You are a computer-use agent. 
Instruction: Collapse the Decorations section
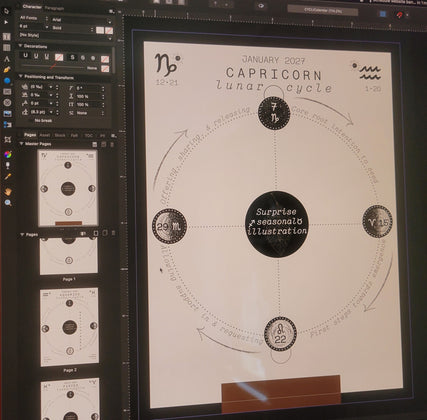[20, 46]
